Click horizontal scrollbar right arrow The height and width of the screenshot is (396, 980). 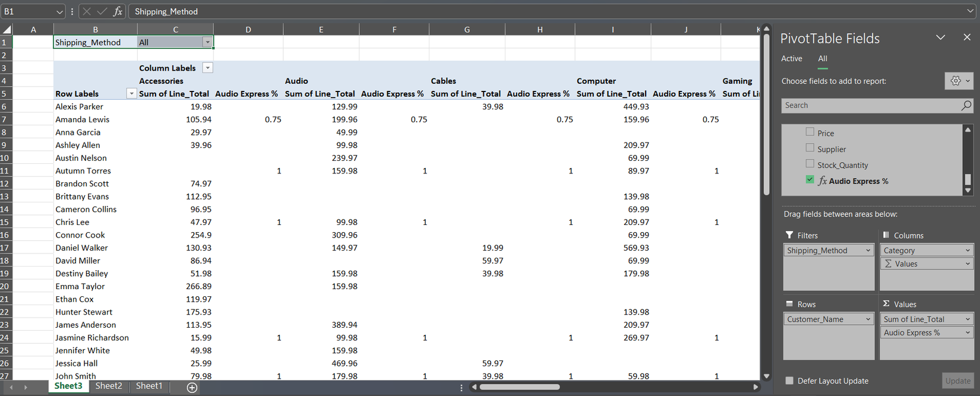[755, 387]
